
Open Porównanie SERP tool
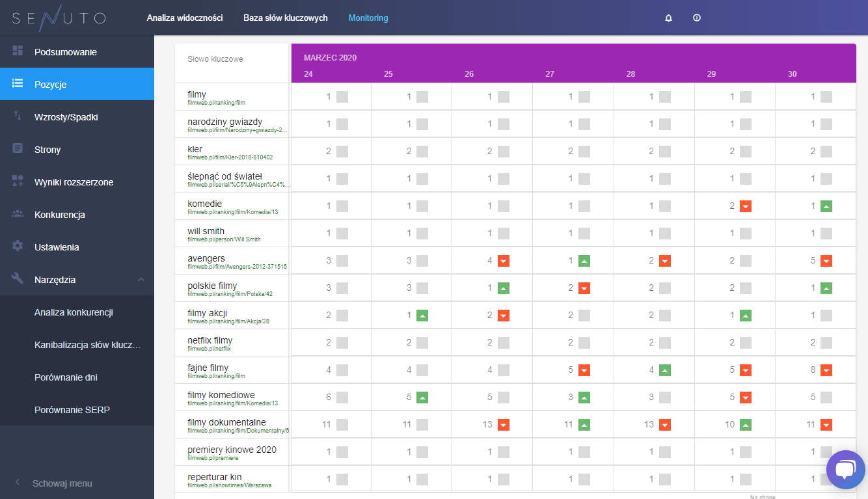tap(72, 410)
